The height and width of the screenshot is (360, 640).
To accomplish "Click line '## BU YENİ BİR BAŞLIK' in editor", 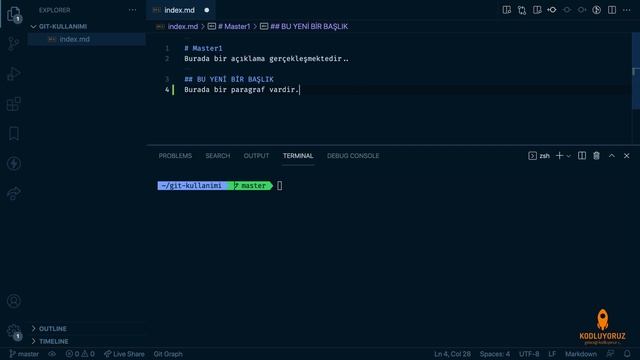I will pos(229,79).
